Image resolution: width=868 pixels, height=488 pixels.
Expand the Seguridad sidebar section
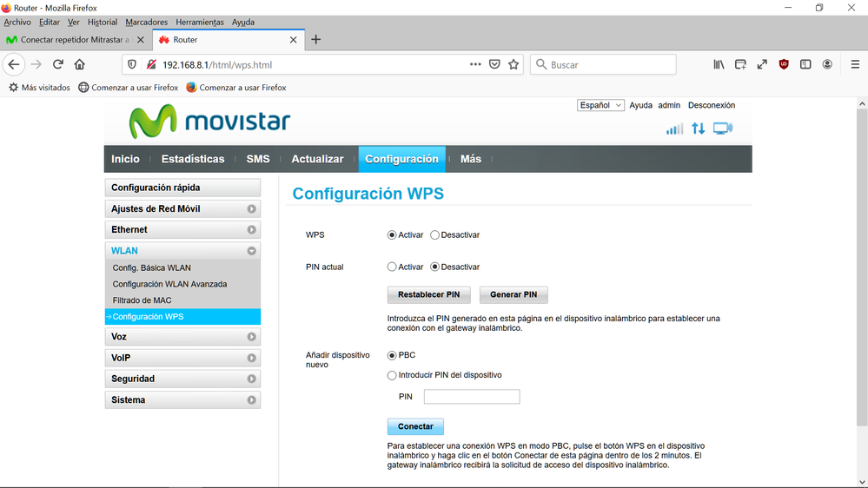click(182, 379)
